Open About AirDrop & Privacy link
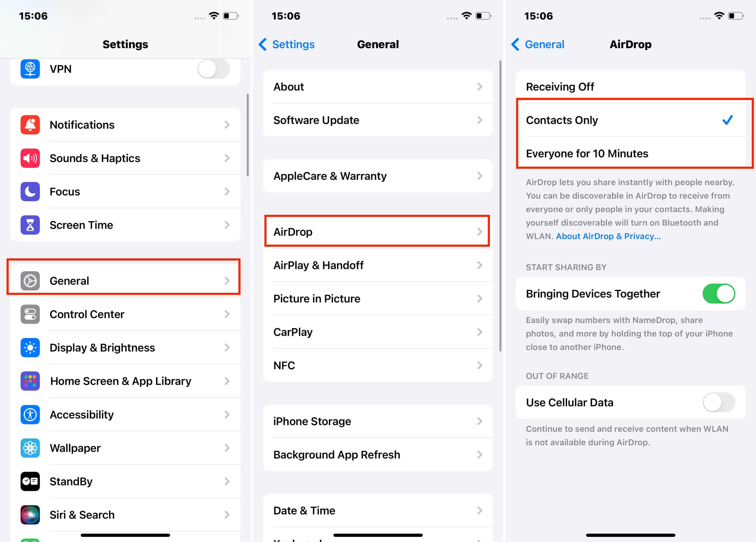This screenshot has width=756, height=542. click(x=609, y=236)
